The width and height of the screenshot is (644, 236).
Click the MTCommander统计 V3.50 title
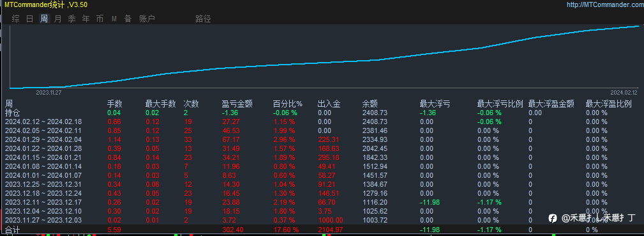coord(46,4)
